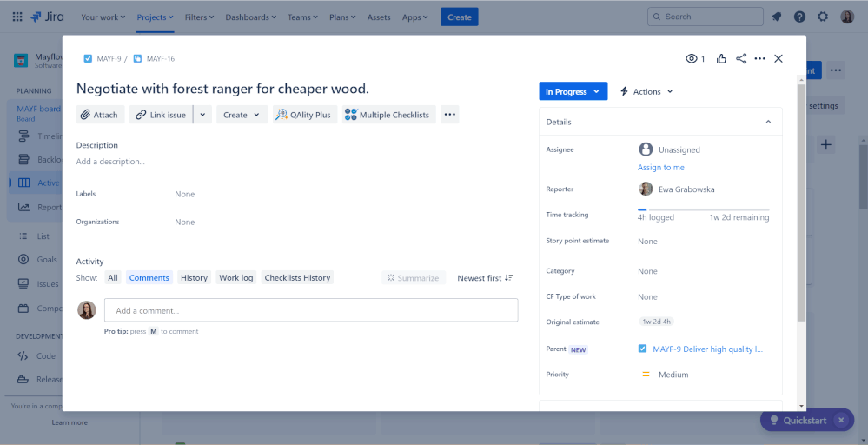Click the Labels None value

point(184,195)
